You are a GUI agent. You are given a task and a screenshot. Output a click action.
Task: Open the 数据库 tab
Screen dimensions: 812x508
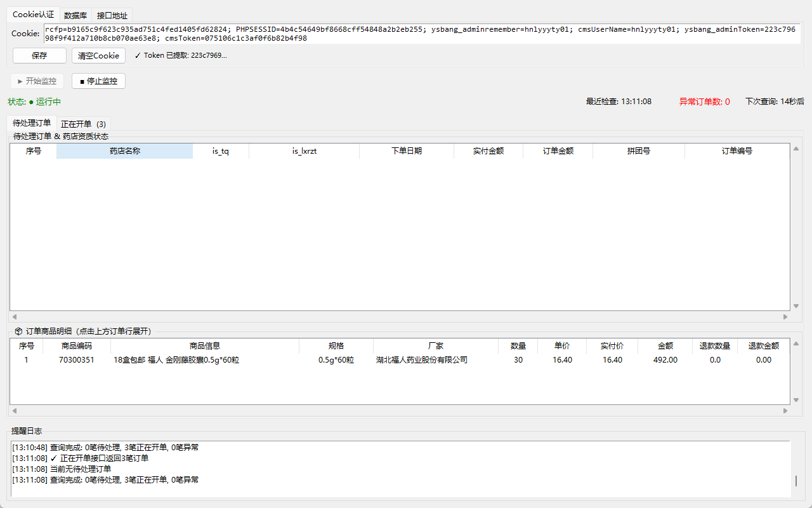75,15
